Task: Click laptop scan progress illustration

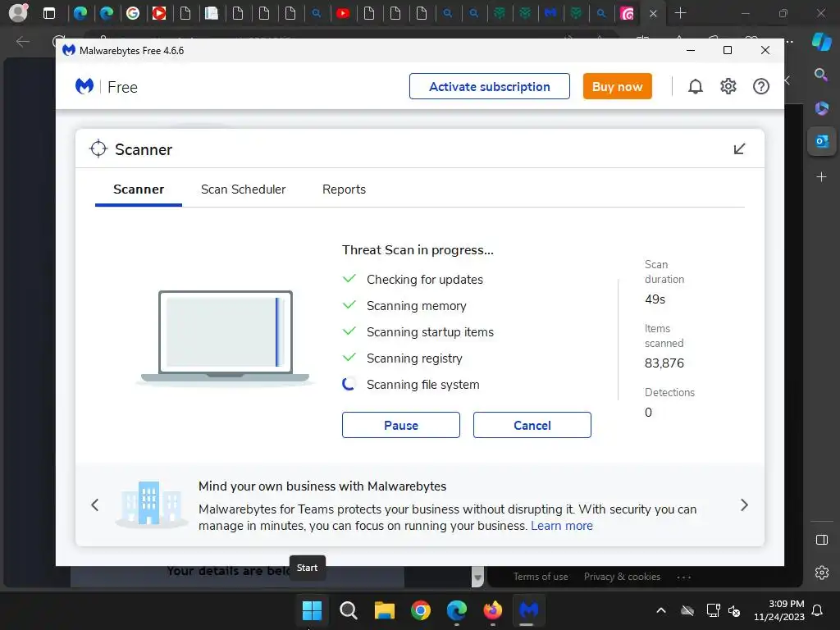Action: click(x=225, y=337)
